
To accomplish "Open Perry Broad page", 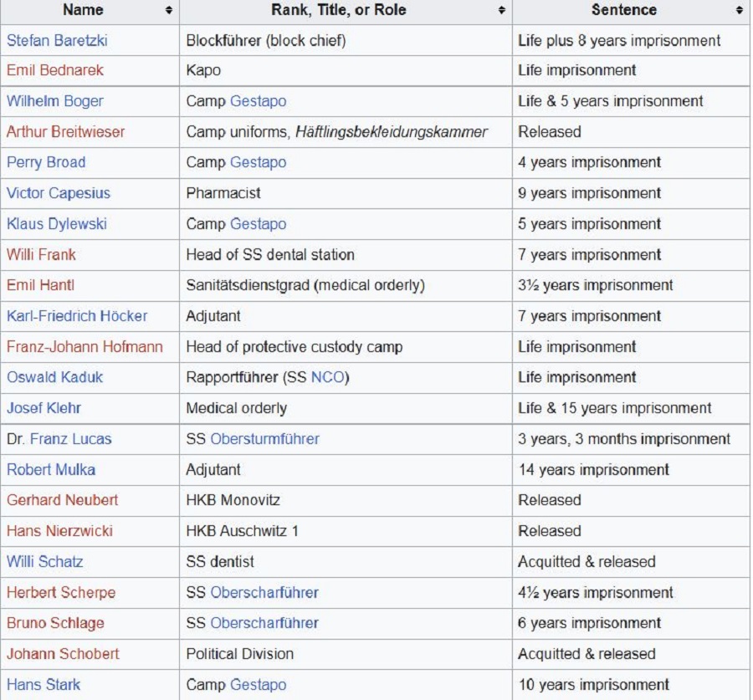I will (x=46, y=162).
